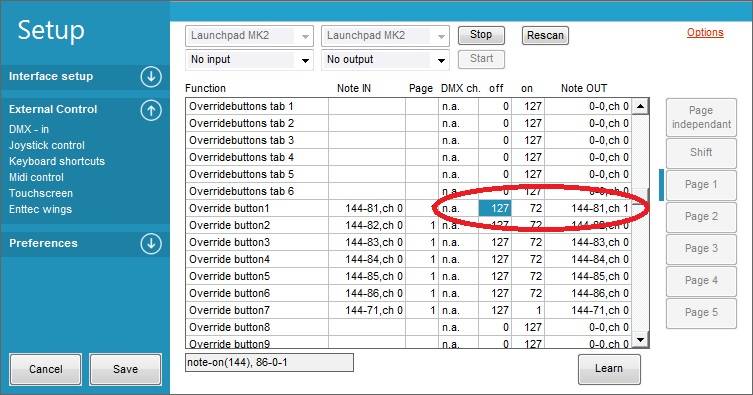
Task: Select the Page 2 button
Action: [x=701, y=216]
